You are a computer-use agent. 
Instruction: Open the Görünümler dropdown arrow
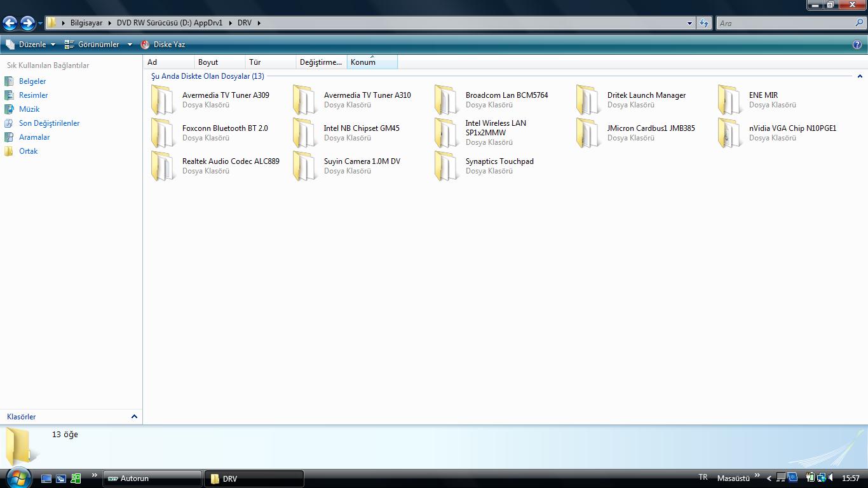(x=130, y=44)
